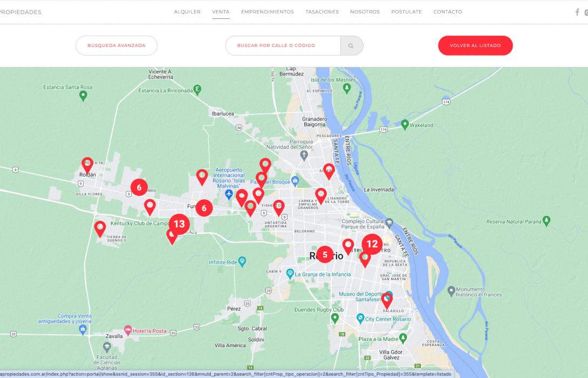
Task: Click the Parroquia Natividad del Señor church marker
Action: (304, 156)
